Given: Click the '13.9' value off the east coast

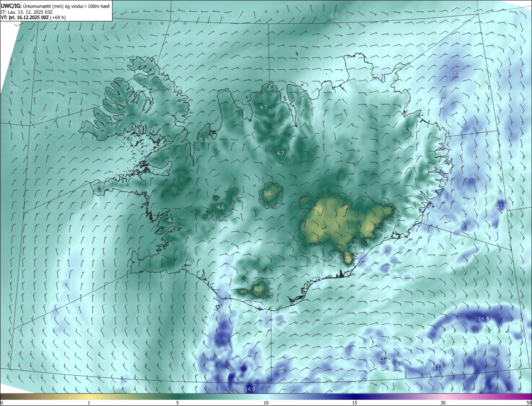Looking at the screenshot, I should tap(501, 206).
